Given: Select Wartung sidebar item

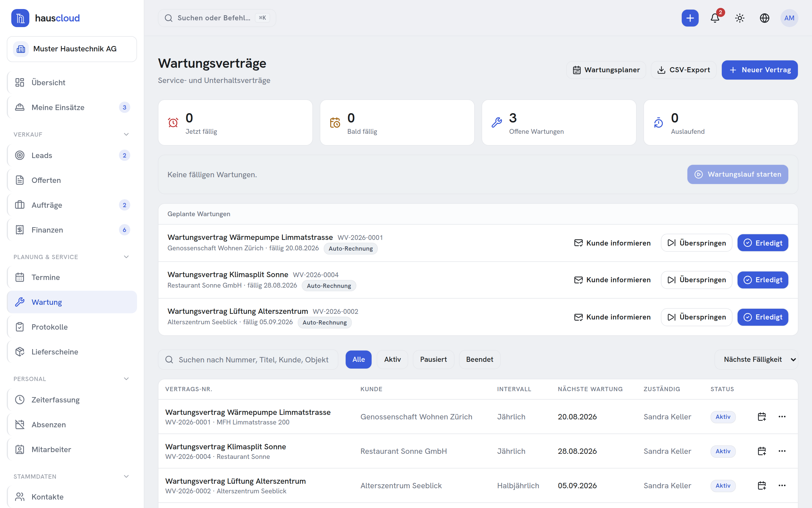Looking at the screenshot, I should pyautogui.click(x=72, y=302).
